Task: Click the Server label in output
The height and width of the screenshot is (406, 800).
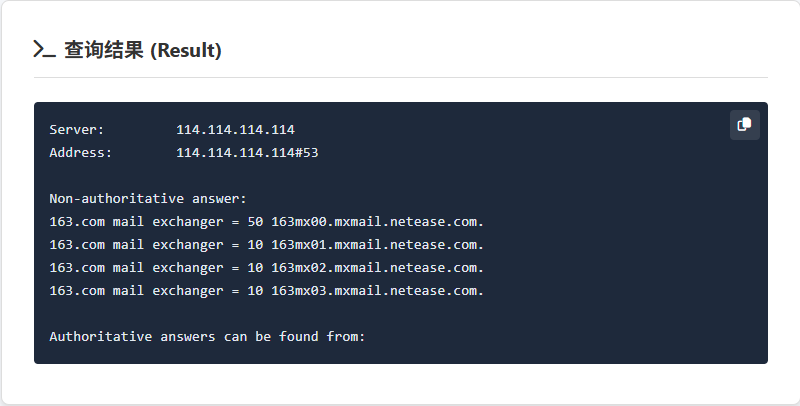Action: [77, 130]
